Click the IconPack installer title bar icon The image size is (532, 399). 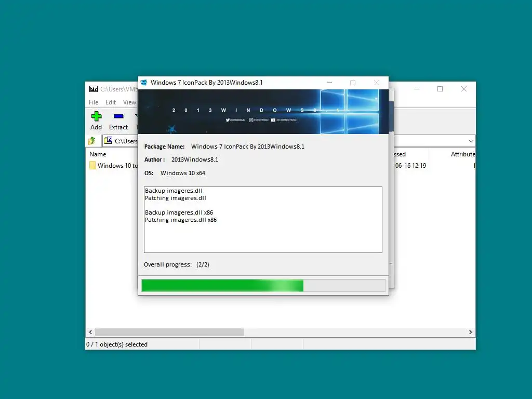(144, 83)
